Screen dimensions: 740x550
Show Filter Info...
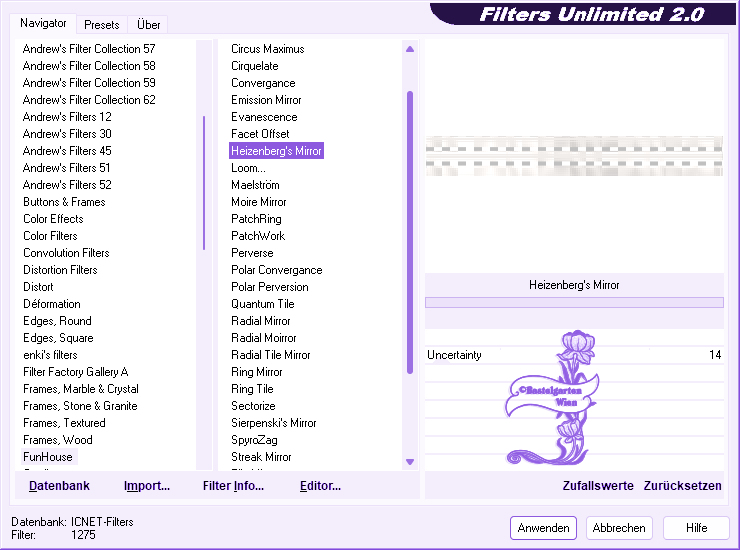point(233,486)
